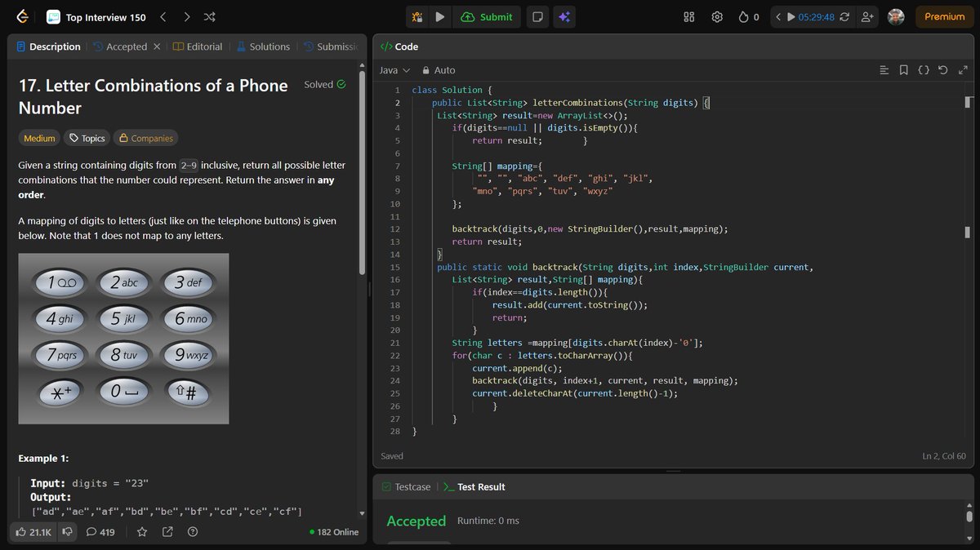Go to previous problem arrow
The height and width of the screenshot is (550, 980).
point(163,16)
